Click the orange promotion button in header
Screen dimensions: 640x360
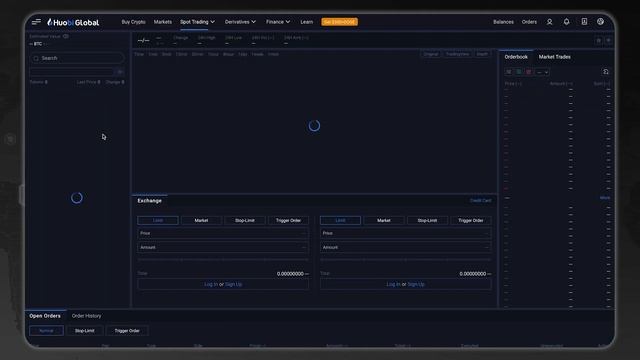339,22
